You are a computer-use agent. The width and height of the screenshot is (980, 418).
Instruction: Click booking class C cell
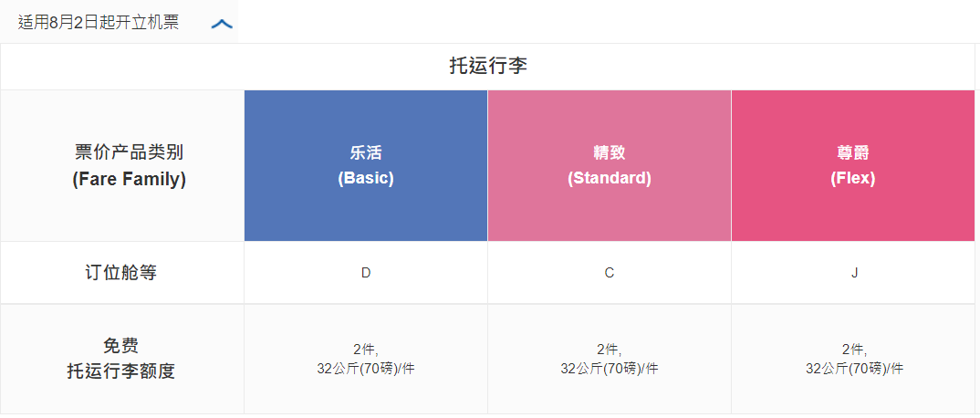pos(610,272)
